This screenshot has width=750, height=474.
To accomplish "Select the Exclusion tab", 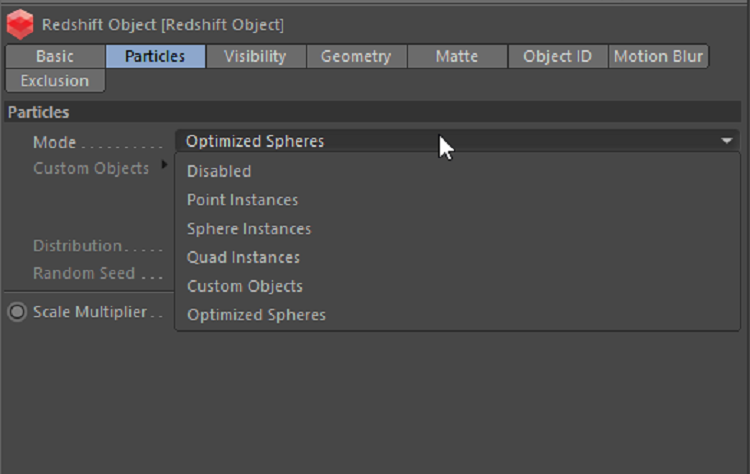I will (x=55, y=80).
